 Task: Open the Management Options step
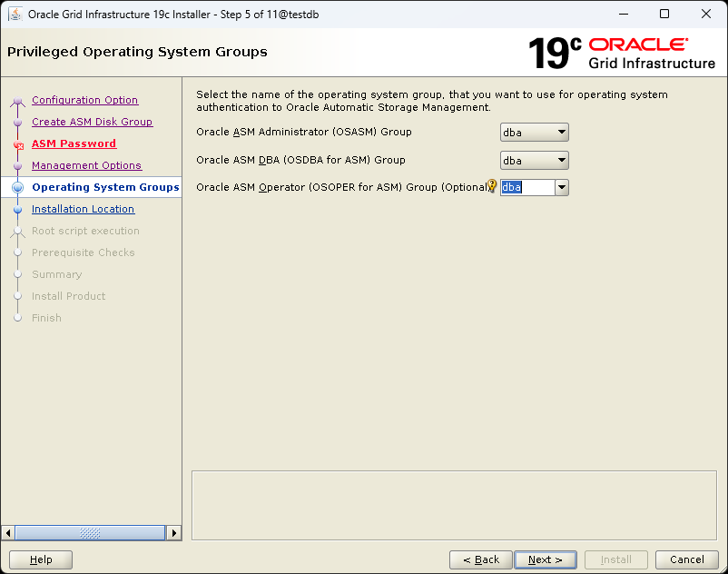(87, 165)
